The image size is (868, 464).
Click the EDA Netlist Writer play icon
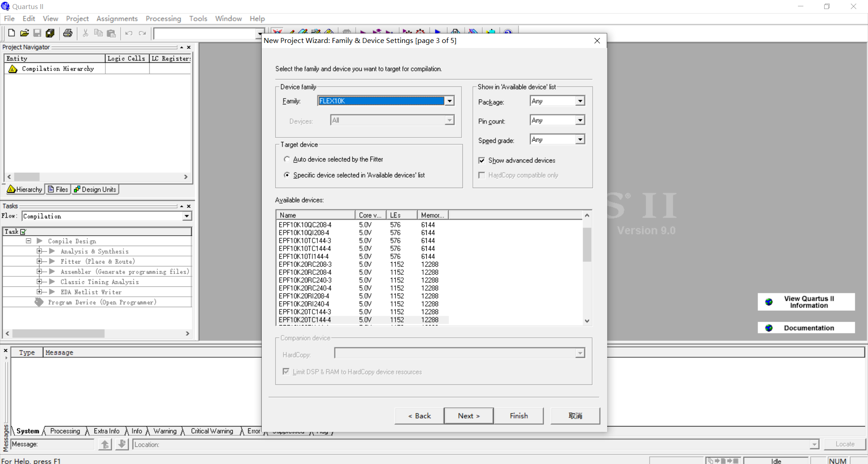click(52, 292)
